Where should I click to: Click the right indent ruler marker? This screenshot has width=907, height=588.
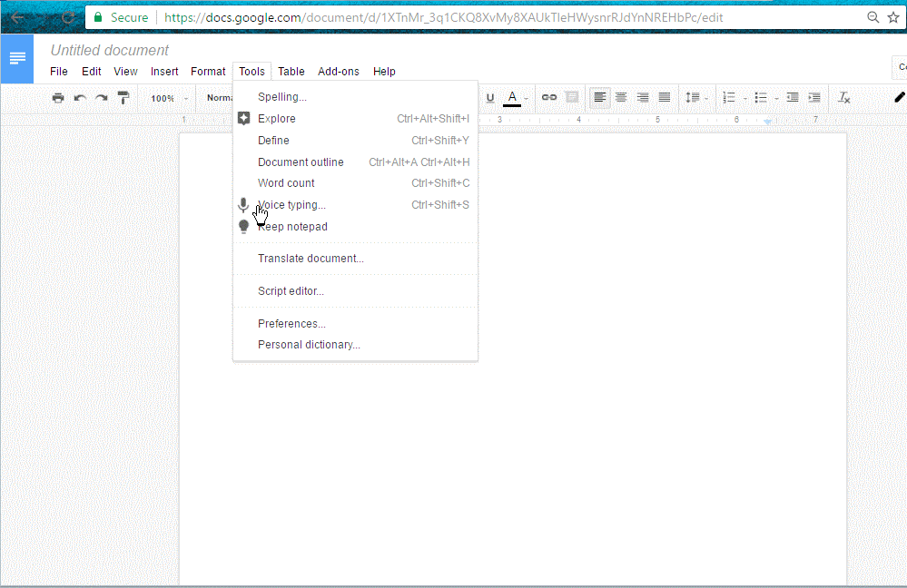click(767, 122)
